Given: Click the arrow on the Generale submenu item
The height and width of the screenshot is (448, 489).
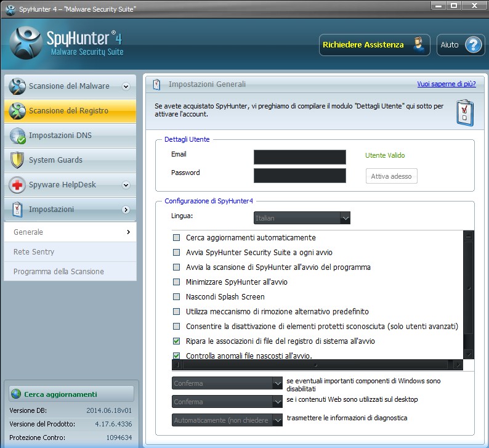Looking at the screenshot, I should click(129, 232).
